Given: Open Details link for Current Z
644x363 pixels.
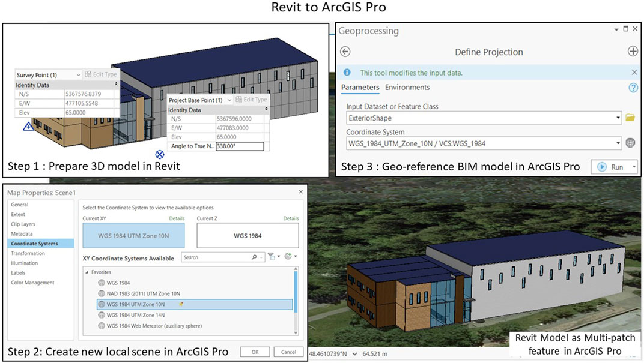Looking at the screenshot, I should pyautogui.click(x=291, y=218).
